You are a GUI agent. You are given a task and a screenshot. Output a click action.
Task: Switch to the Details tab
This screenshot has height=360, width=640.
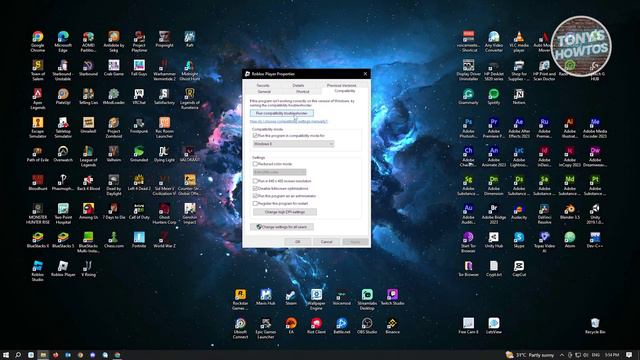coord(298,85)
